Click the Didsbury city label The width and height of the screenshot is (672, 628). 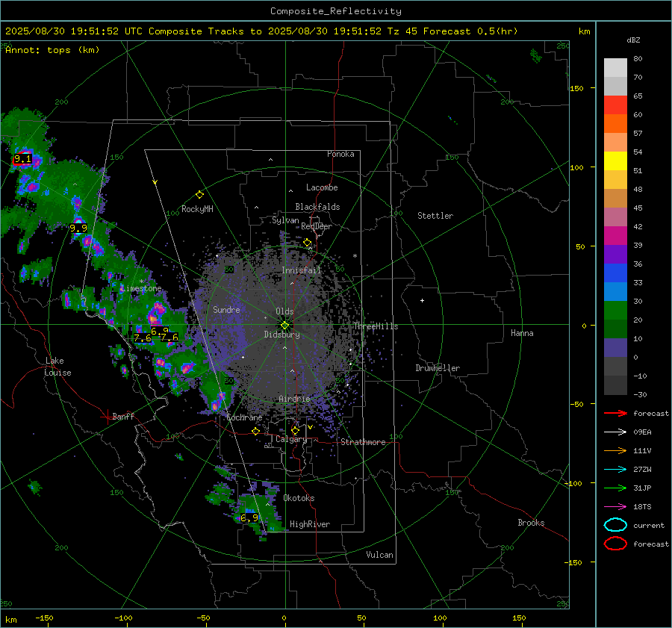281,335
